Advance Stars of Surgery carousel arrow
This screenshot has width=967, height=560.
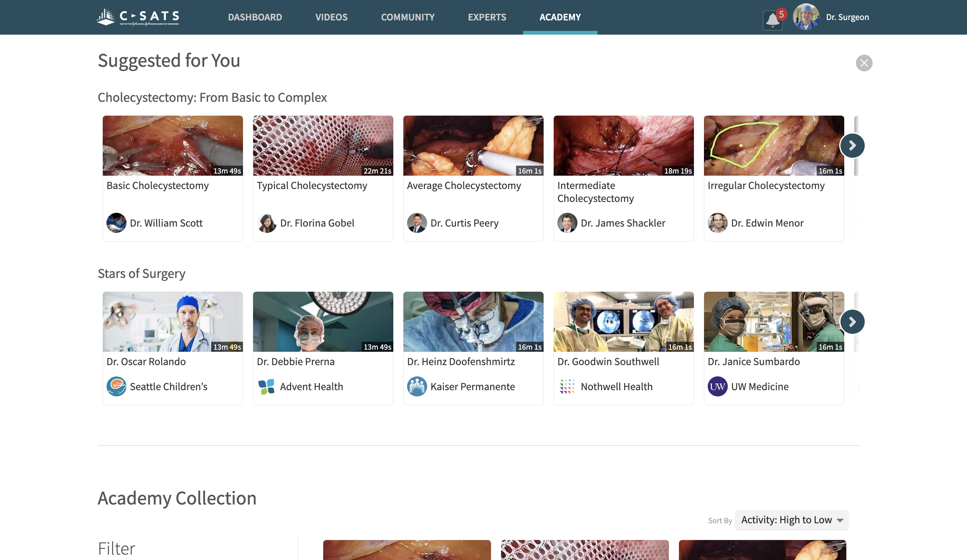tap(852, 322)
